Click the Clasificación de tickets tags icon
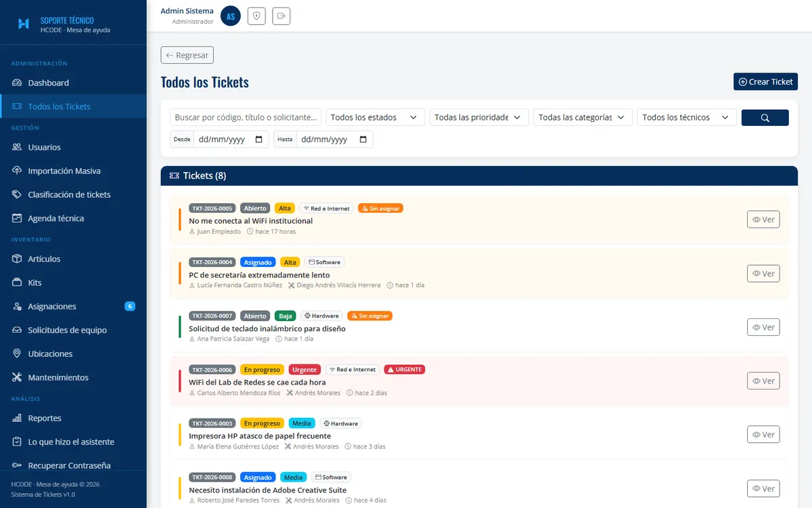 17,194
